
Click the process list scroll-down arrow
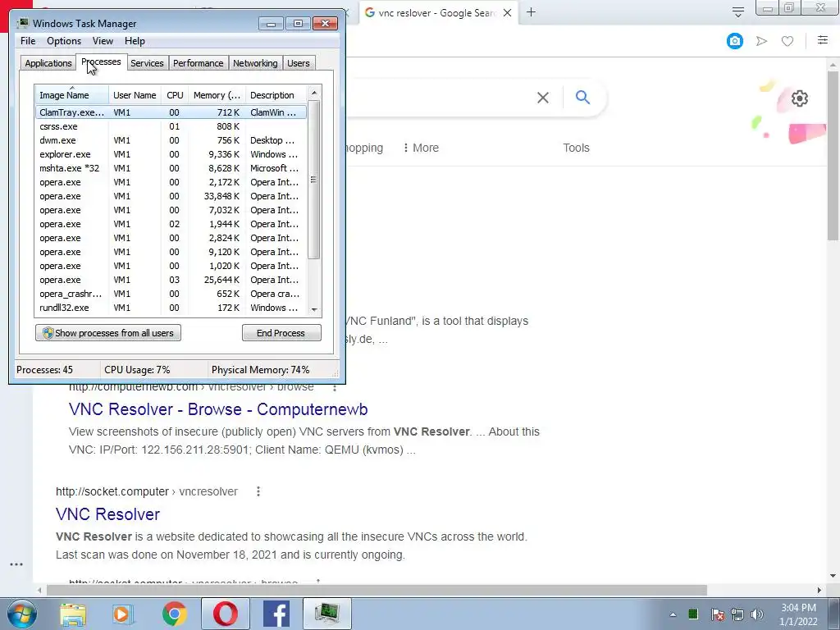[x=314, y=309]
